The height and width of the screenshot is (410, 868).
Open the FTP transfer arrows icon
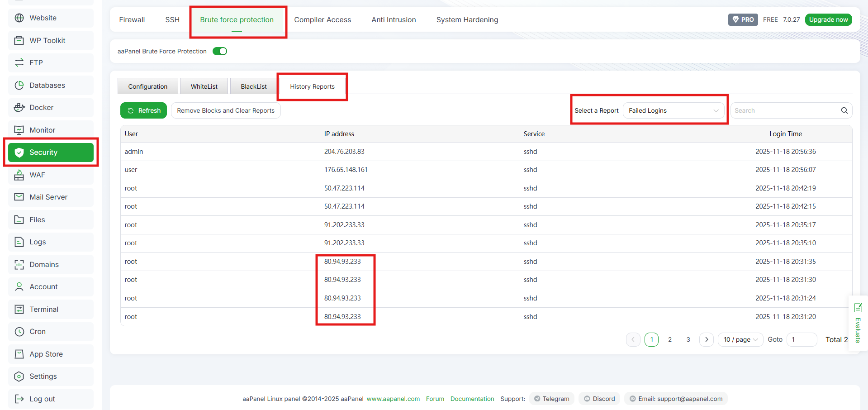tap(19, 63)
